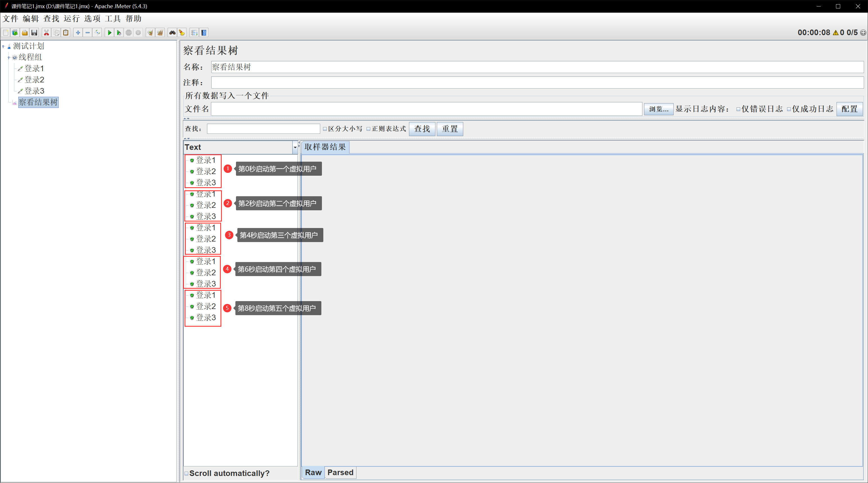
Task: Click the 查找 search button
Action: 422,129
